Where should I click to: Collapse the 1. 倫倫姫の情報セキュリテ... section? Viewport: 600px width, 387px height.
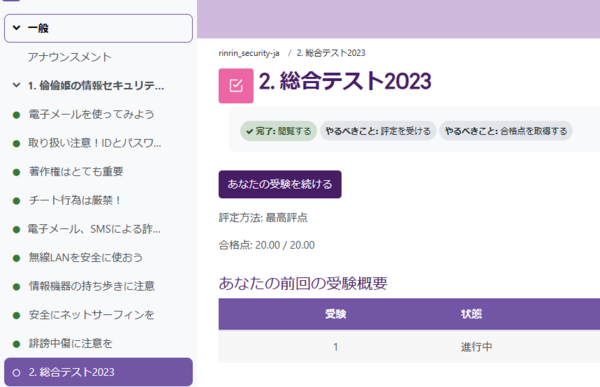(x=16, y=85)
